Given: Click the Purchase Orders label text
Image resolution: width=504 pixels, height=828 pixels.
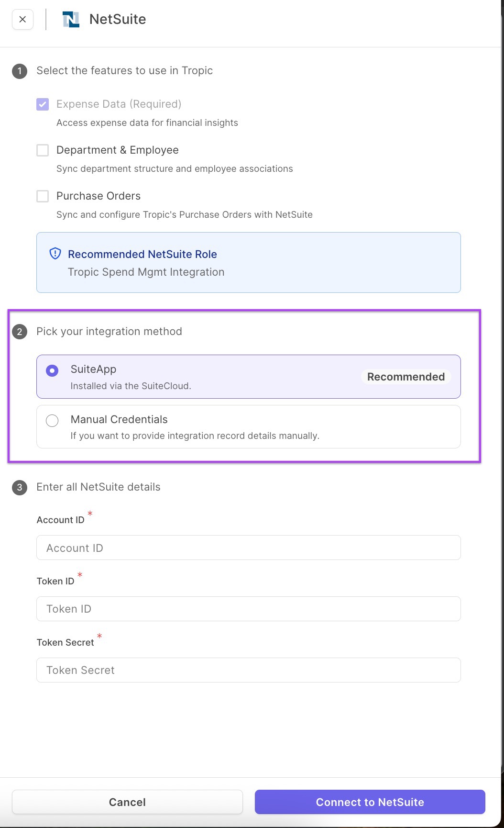Looking at the screenshot, I should (99, 196).
